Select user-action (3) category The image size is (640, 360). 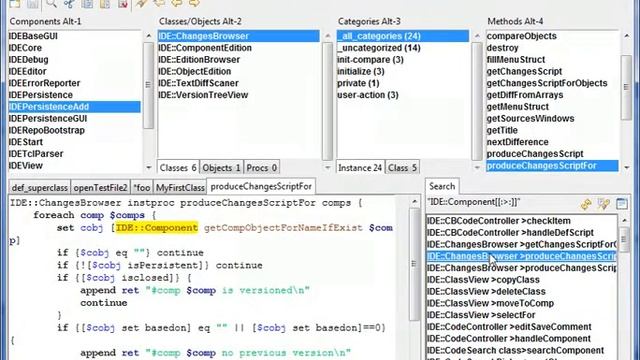click(x=403, y=95)
